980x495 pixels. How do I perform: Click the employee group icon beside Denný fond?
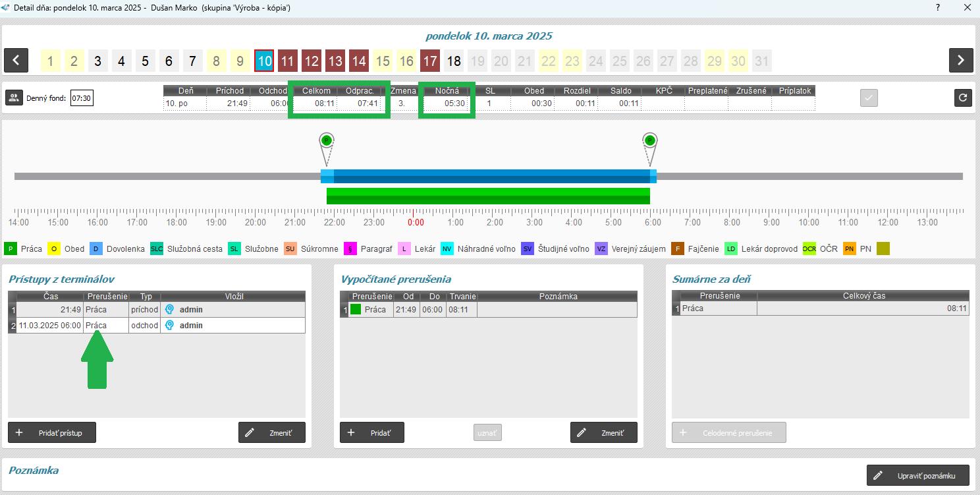pyautogui.click(x=14, y=98)
